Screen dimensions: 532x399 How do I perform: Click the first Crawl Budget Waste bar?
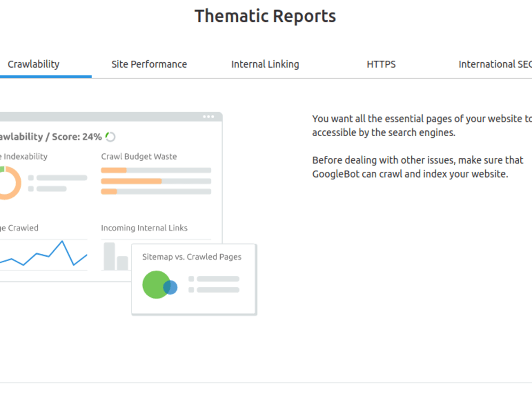click(156, 170)
